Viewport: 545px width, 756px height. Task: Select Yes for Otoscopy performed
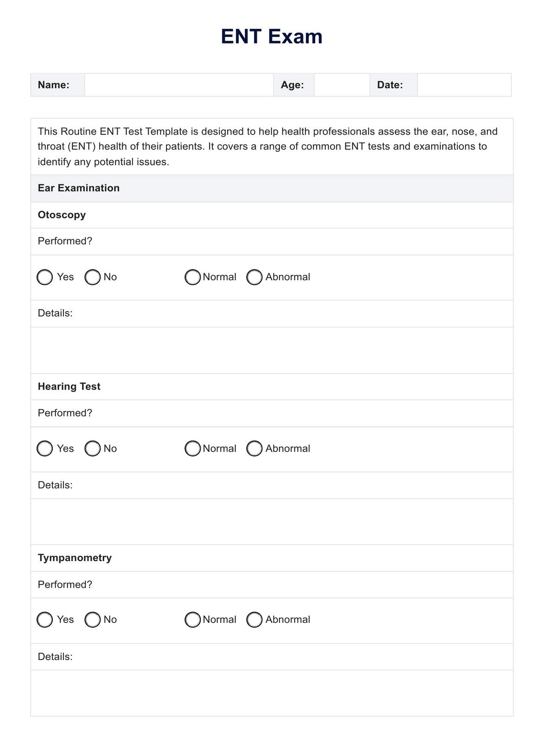click(45, 277)
